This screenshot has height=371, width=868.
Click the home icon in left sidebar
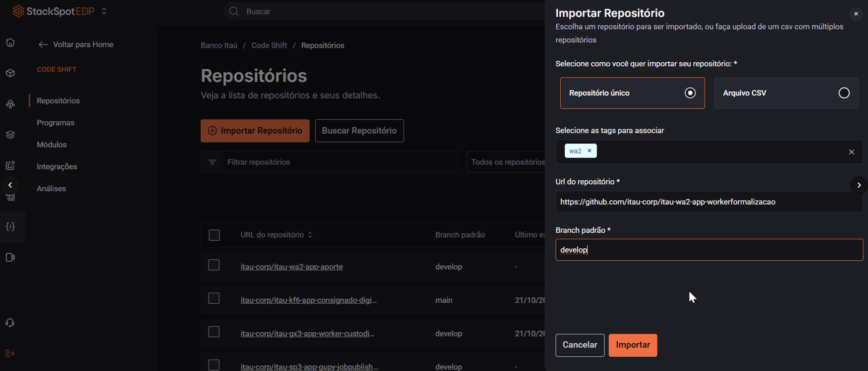point(10,43)
